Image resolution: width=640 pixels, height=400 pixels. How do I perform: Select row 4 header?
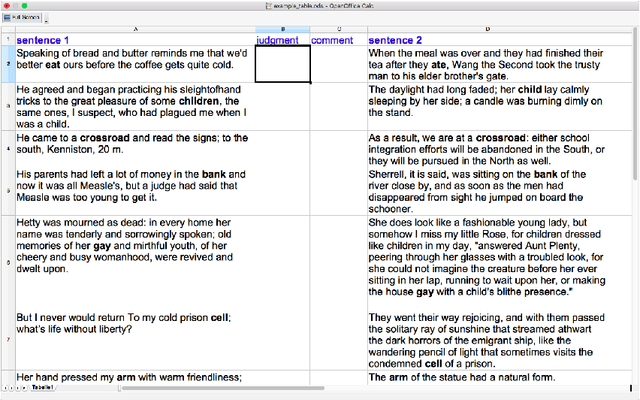click(x=8, y=149)
